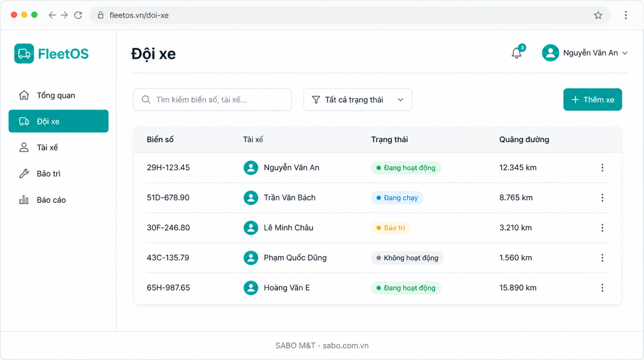This screenshot has width=644, height=360.
Task: Go back with the browser arrow
Action: [x=52, y=15]
